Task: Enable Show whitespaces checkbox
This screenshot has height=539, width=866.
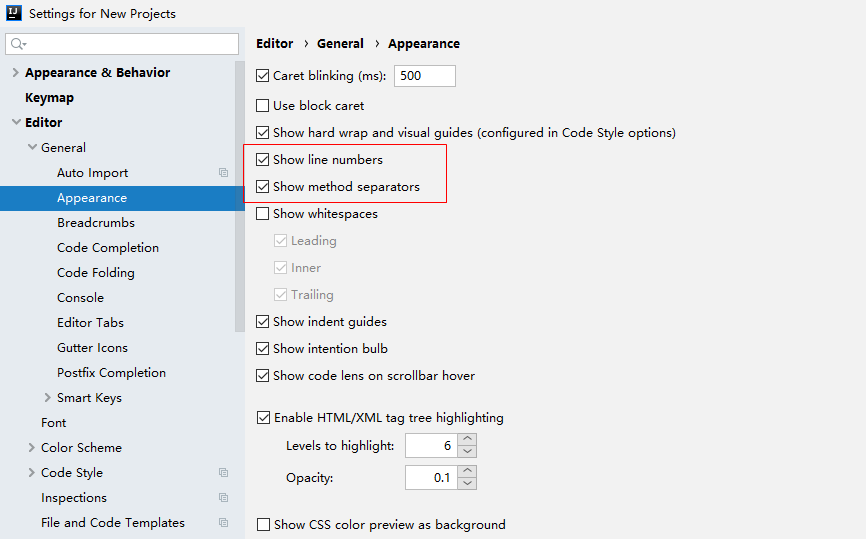Action: [x=263, y=214]
